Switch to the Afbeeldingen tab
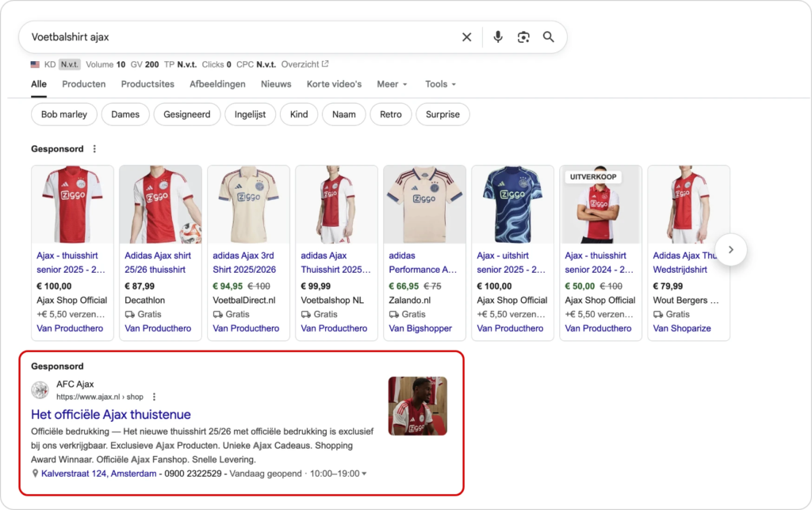The width and height of the screenshot is (812, 510). tap(217, 84)
